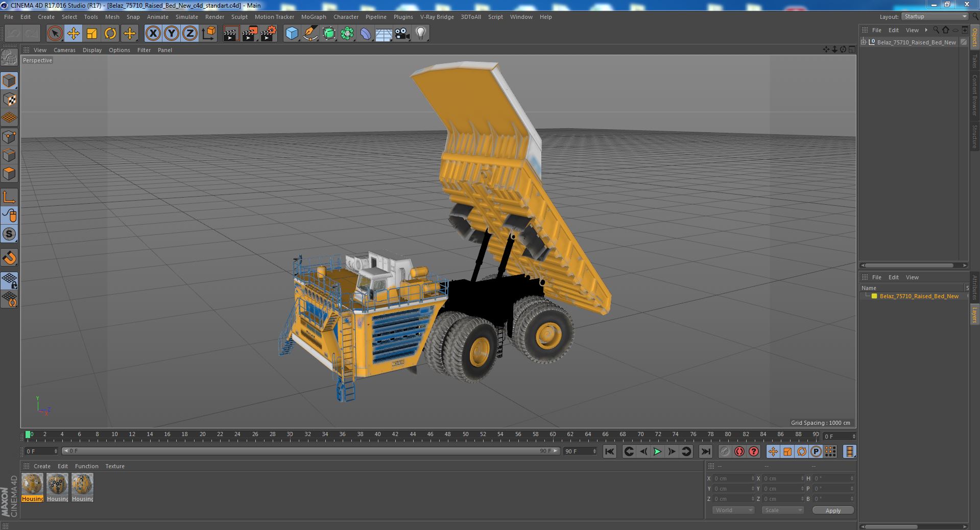Play animation forward
Screen dimensions: 980x530
tap(658, 451)
